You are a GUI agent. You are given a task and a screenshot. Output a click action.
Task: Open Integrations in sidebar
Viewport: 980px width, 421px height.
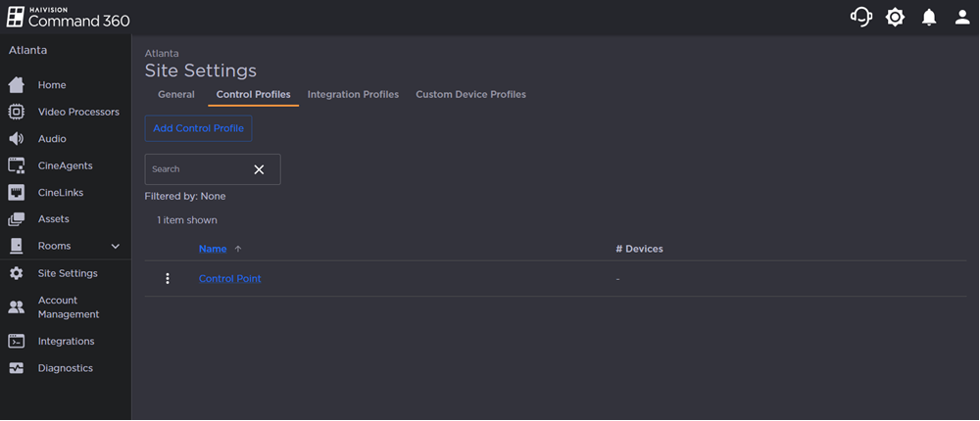pos(67,341)
